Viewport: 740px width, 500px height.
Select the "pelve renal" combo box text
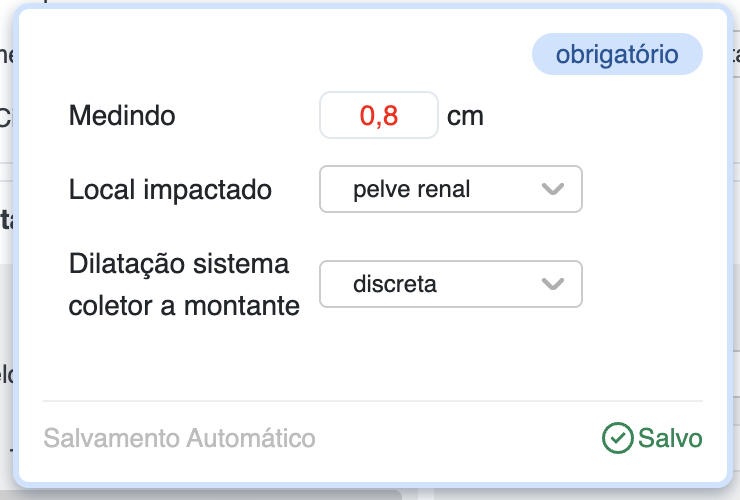coord(411,189)
